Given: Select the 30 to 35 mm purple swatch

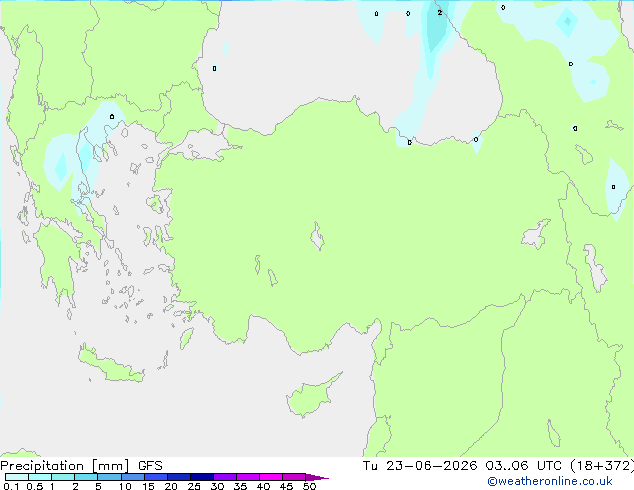Looking at the screenshot, I should [224, 477].
